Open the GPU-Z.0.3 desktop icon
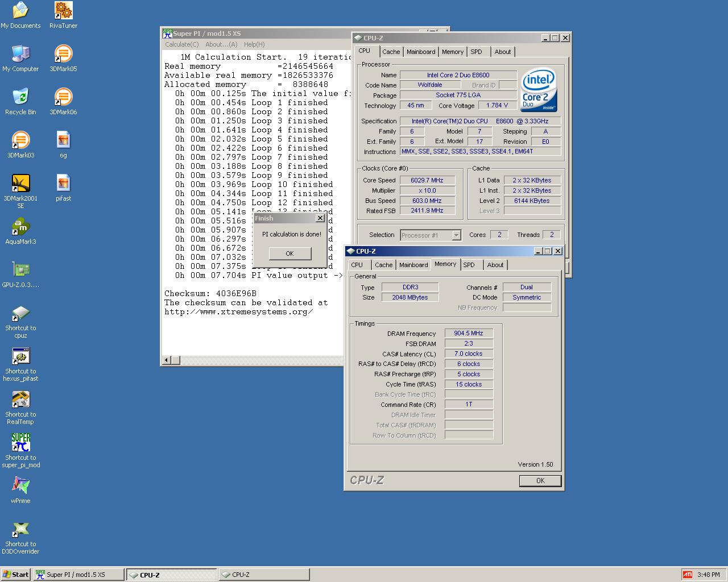This screenshot has height=582, width=728. (x=20, y=275)
